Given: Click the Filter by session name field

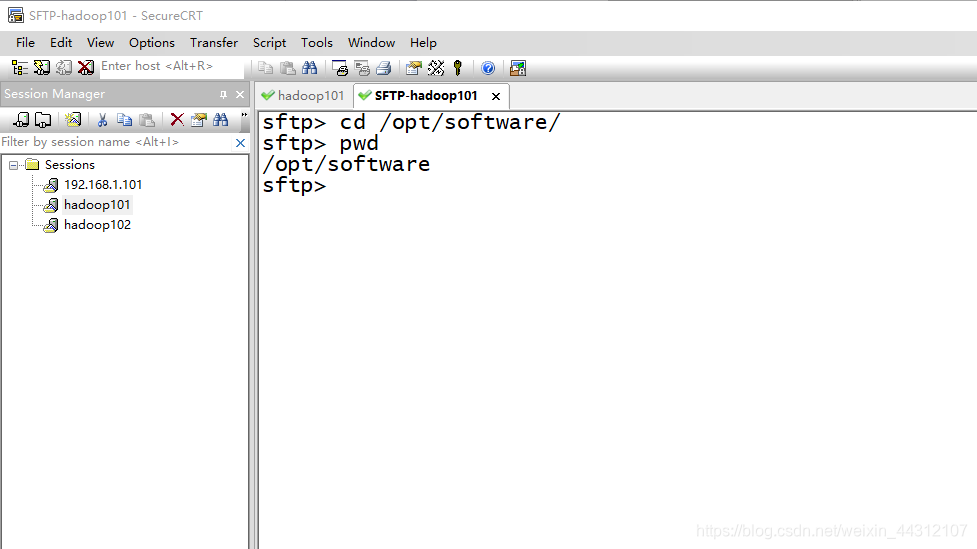Looking at the screenshot, I should point(117,142).
